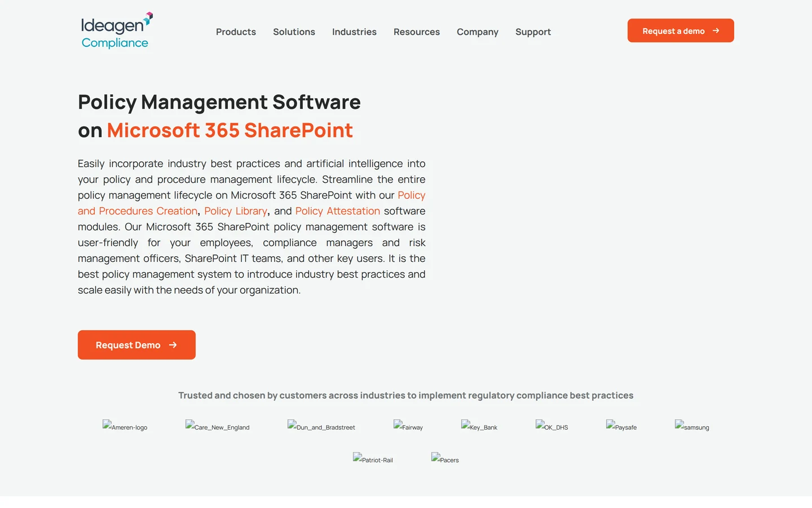Follow the Policy and Procedures Creation link

click(x=138, y=211)
